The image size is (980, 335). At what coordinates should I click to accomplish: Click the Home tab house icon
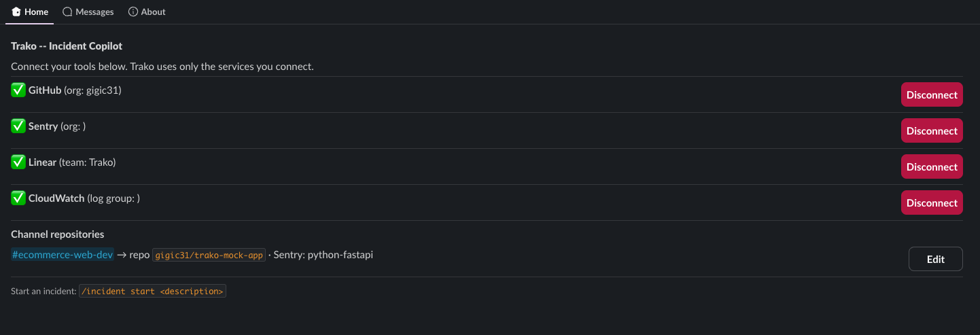pyautogui.click(x=16, y=12)
